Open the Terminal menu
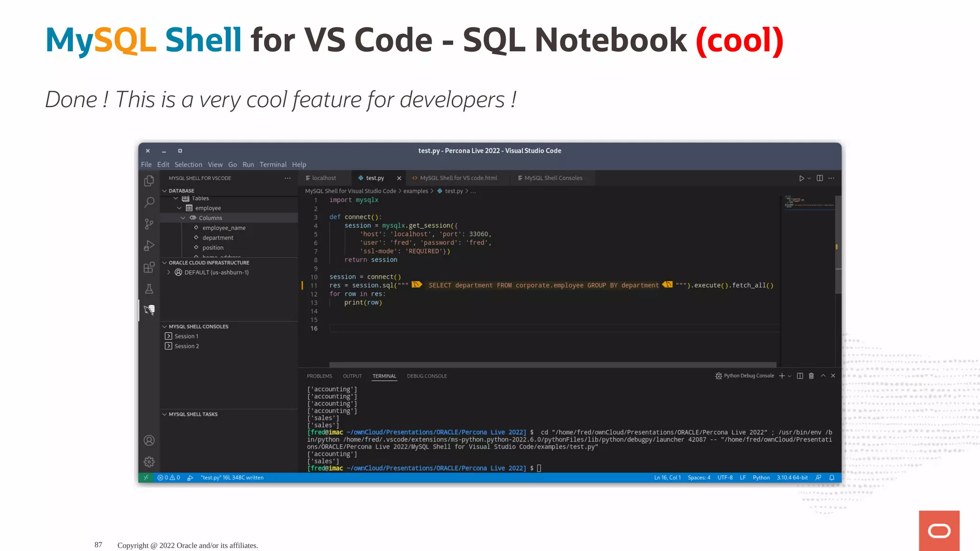 (273, 165)
